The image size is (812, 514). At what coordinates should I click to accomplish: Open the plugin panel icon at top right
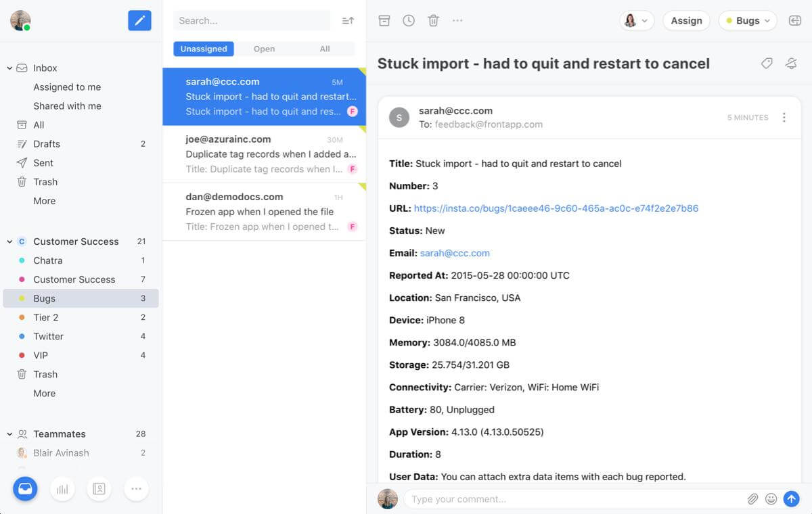[795, 20]
